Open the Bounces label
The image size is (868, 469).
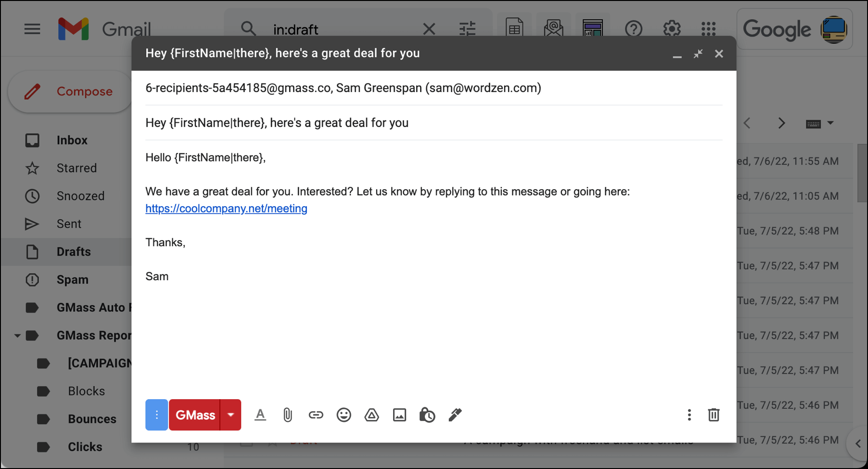click(92, 419)
